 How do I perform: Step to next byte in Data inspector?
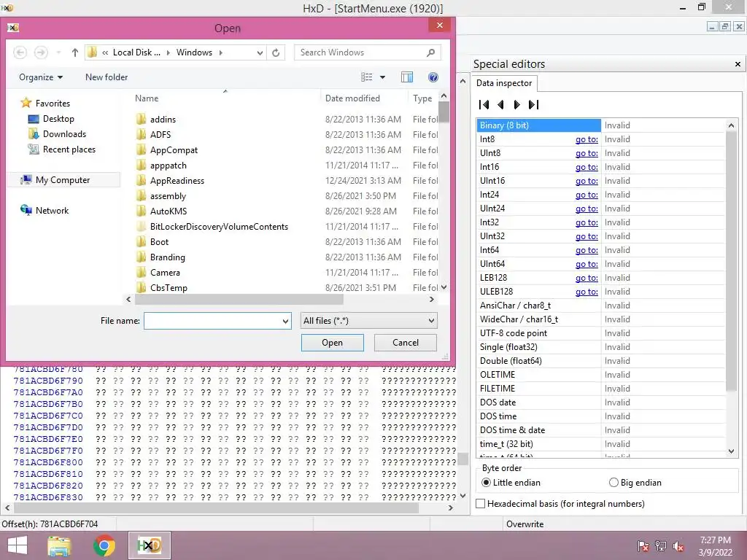click(x=517, y=104)
